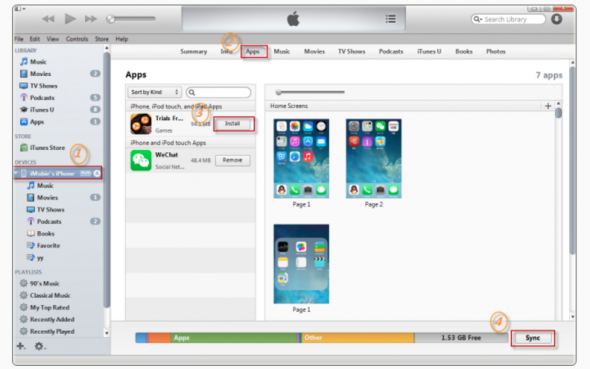Switch to the Movies tab

(x=314, y=52)
